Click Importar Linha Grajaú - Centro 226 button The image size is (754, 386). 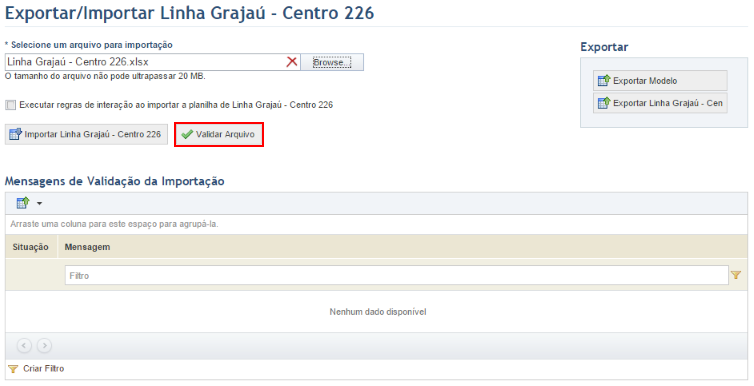[x=86, y=134]
